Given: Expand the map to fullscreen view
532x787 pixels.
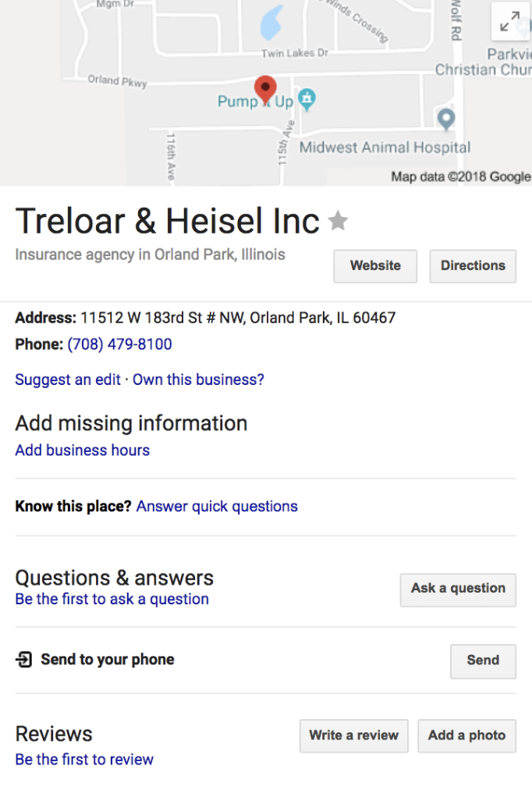Looking at the screenshot, I should pos(510,22).
